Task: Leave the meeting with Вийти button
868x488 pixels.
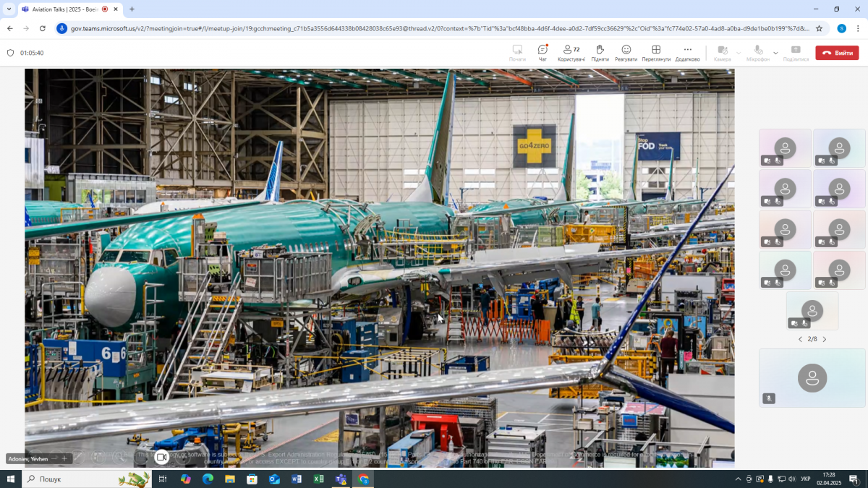Action: click(x=837, y=53)
